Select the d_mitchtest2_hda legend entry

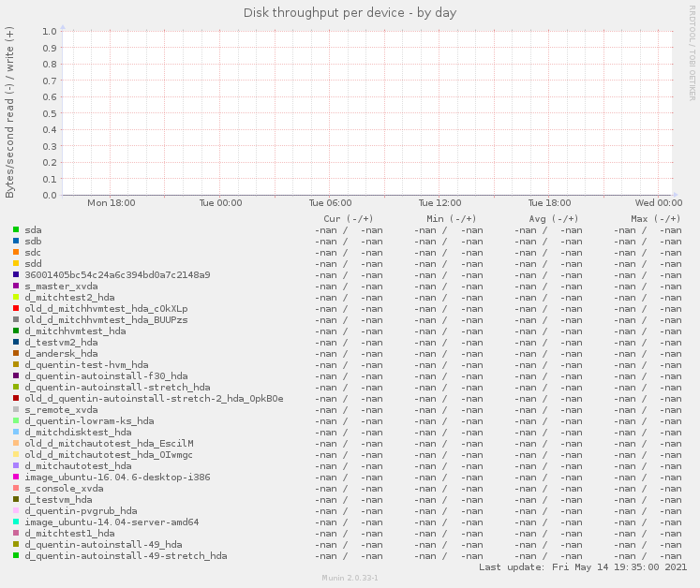tap(69, 297)
